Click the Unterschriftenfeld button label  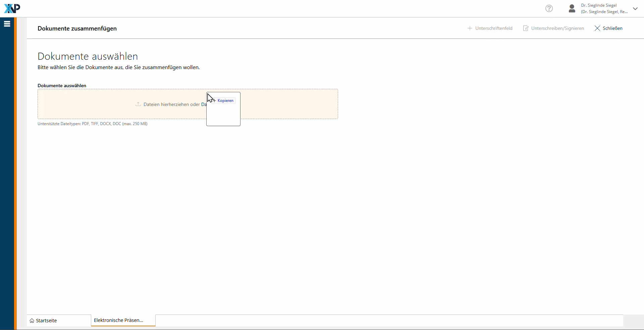tap(494, 29)
